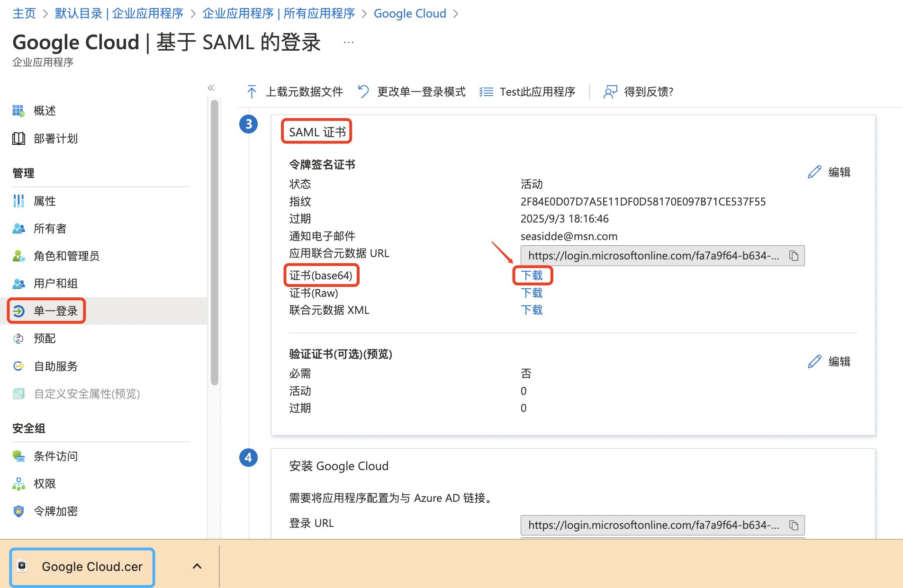Click the checklist icon for Test此应用程序

[486, 92]
